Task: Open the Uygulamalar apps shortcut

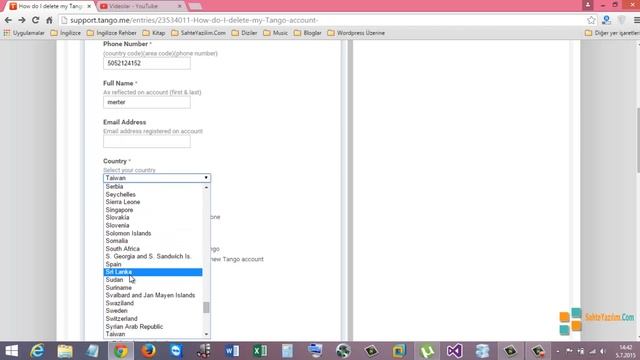Action: click(24, 33)
